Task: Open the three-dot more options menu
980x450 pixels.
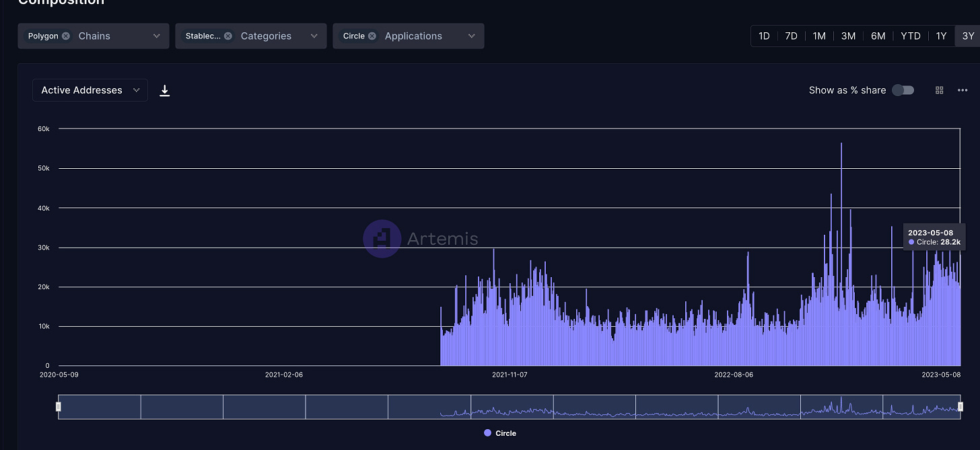Action: click(x=962, y=90)
